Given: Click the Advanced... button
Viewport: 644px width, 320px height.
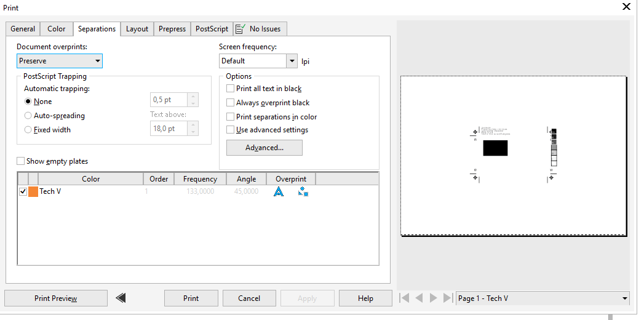Looking at the screenshot, I should 264,148.
